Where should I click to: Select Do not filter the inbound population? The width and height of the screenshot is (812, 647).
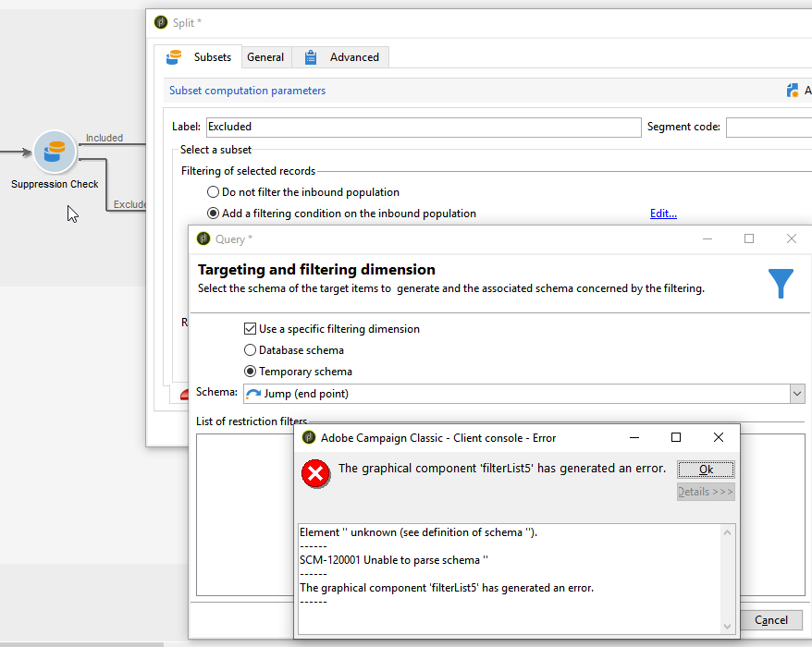tap(213, 192)
